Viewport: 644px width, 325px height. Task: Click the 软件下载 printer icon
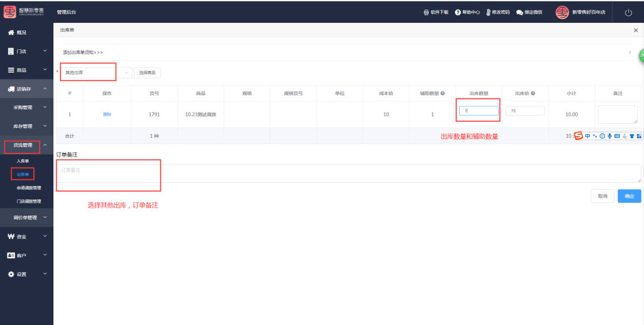coord(426,12)
